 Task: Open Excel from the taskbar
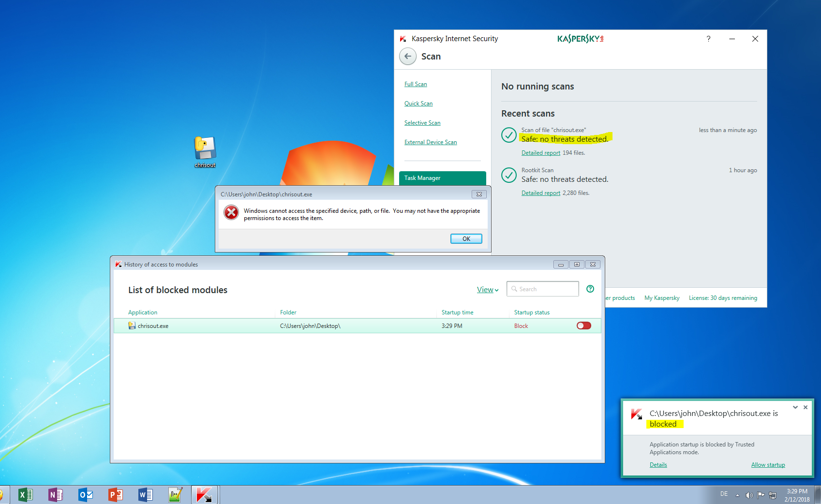click(x=25, y=495)
